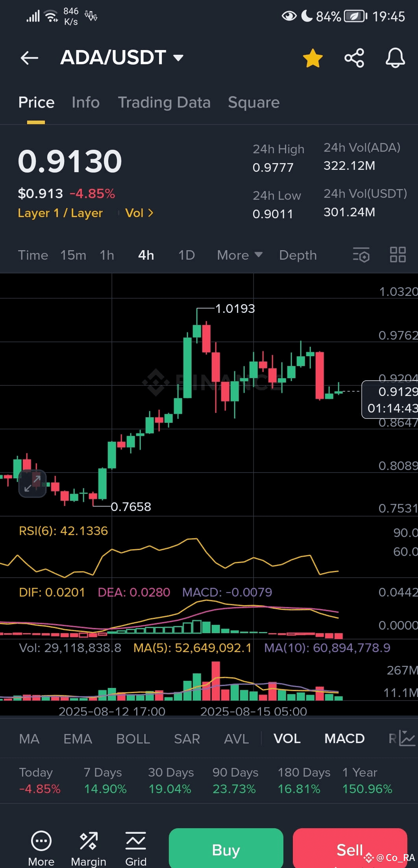Tap the large 0.9130 price
Image resolution: width=418 pixels, height=868 pixels.
(x=70, y=161)
